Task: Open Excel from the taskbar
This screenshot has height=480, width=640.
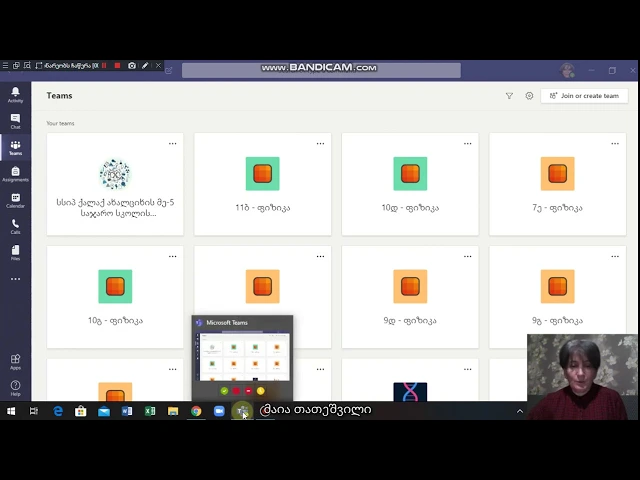Action: click(150, 411)
